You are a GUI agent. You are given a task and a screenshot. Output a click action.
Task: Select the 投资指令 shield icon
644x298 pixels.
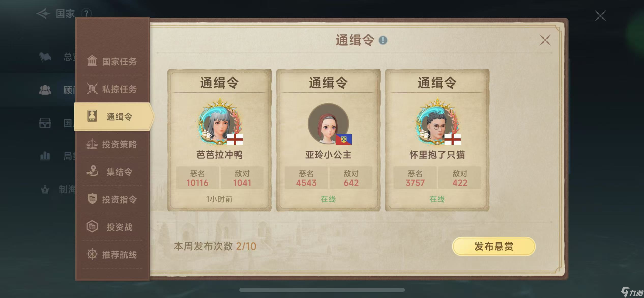[92, 199]
